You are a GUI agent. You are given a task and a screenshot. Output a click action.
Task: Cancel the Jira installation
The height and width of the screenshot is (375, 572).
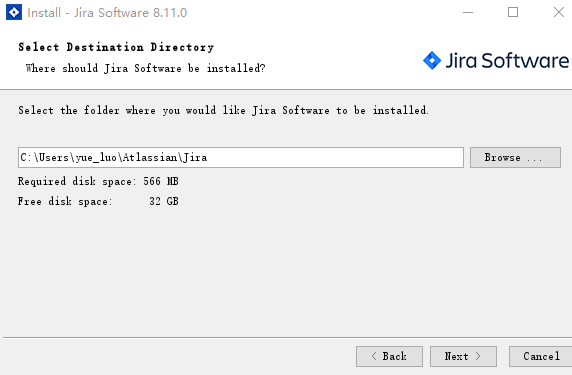click(x=541, y=356)
